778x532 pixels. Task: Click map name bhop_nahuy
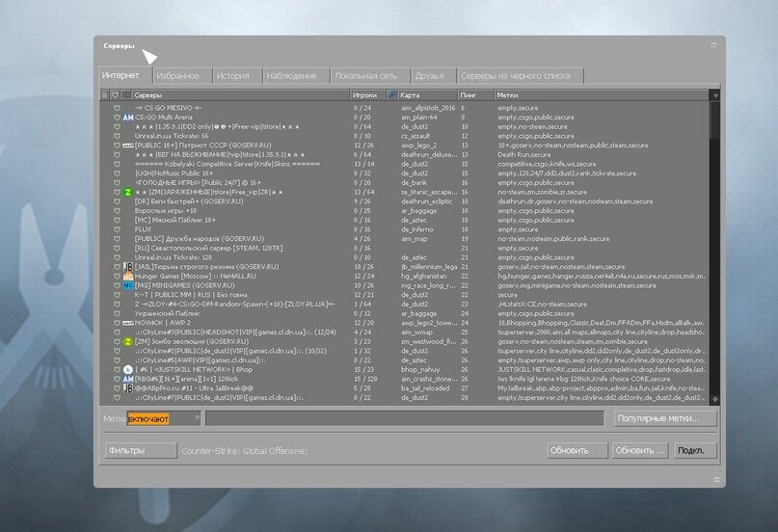click(420, 369)
